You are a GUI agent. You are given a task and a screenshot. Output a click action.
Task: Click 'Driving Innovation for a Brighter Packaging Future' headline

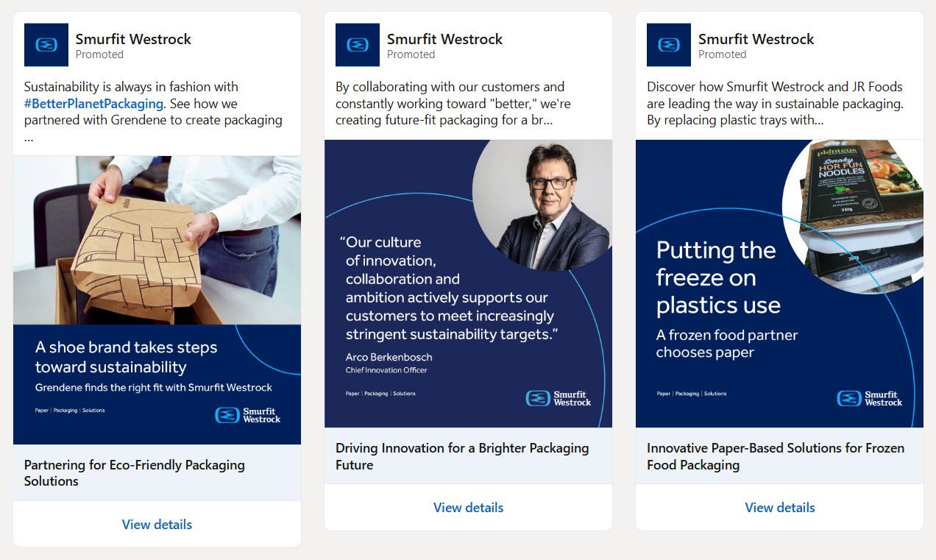point(462,456)
